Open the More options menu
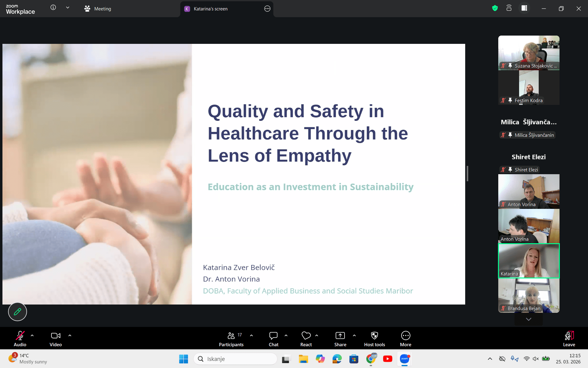 (x=405, y=339)
